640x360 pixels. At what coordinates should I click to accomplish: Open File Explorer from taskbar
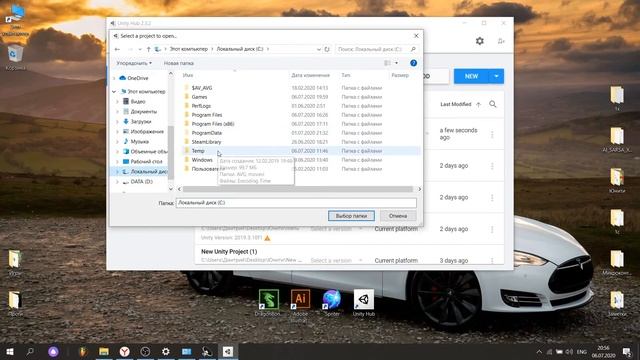pos(104,351)
